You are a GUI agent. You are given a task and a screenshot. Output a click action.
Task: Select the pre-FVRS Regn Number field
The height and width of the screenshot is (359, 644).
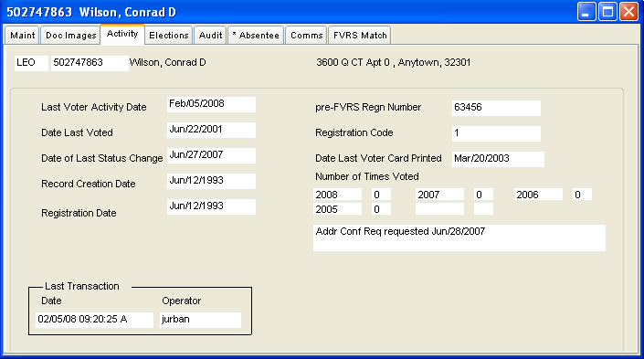point(496,108)
